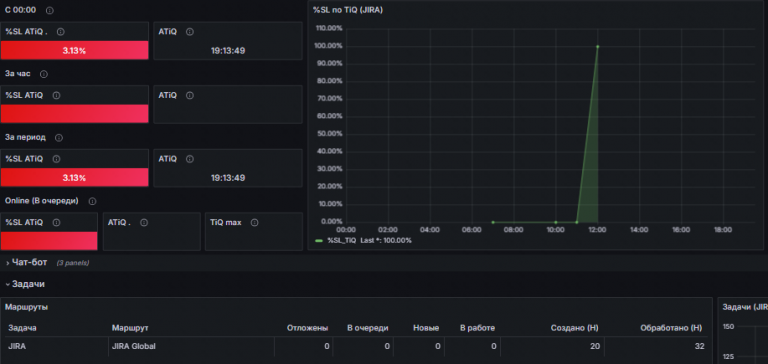Image resolution: width=768 pixels, height=364 pixels.
Task: Click the 50.00% y-axis label
Action: 330,134
